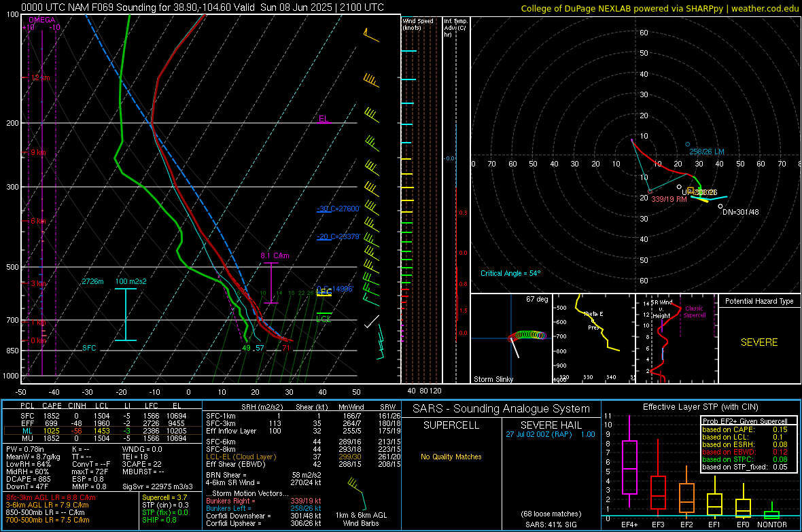Image resolution: width=802 pixels, height=532 pixels.
Task: Click the OMEGA label on the skew-T
Action: [42, 20]
